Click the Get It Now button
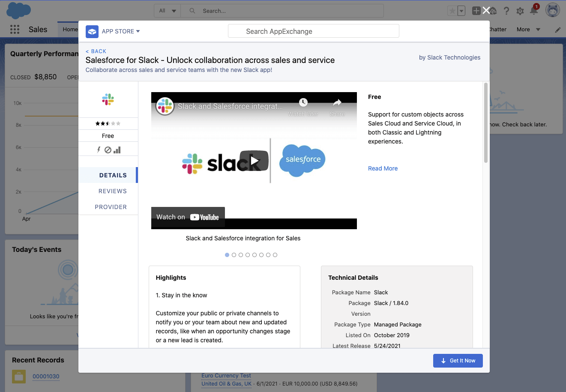Image resolution: width=566 pixels, height=392 pixels. (458, 361)
